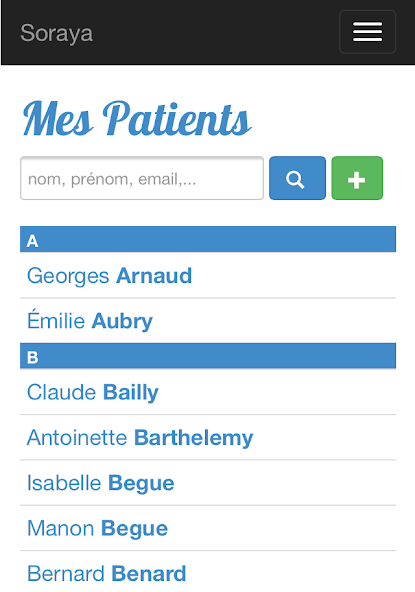Click the first name Manon
Screen dimensions: 415x592
(60, 528)
